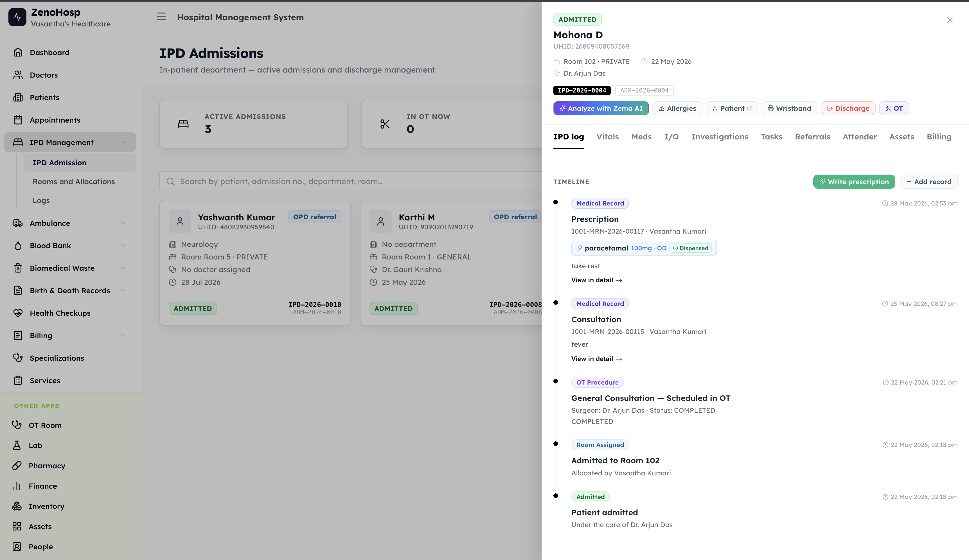
Task: Launch the Finance app
Action: tap(42, 486)
